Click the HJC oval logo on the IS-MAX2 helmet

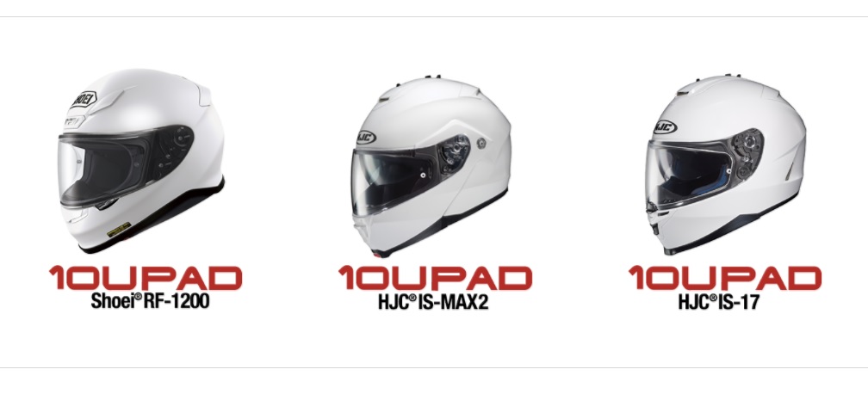tap(366, 137)
